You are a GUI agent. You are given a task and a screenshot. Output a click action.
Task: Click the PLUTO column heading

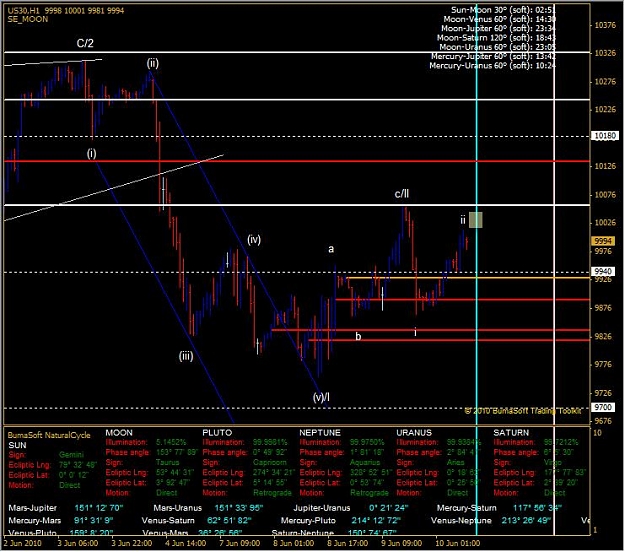217,433
